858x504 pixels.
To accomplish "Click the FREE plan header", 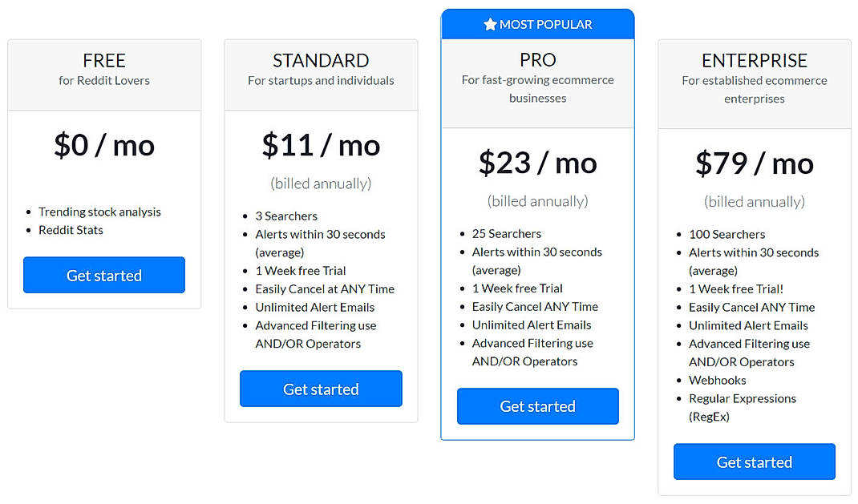I will [x=103, y=59].
